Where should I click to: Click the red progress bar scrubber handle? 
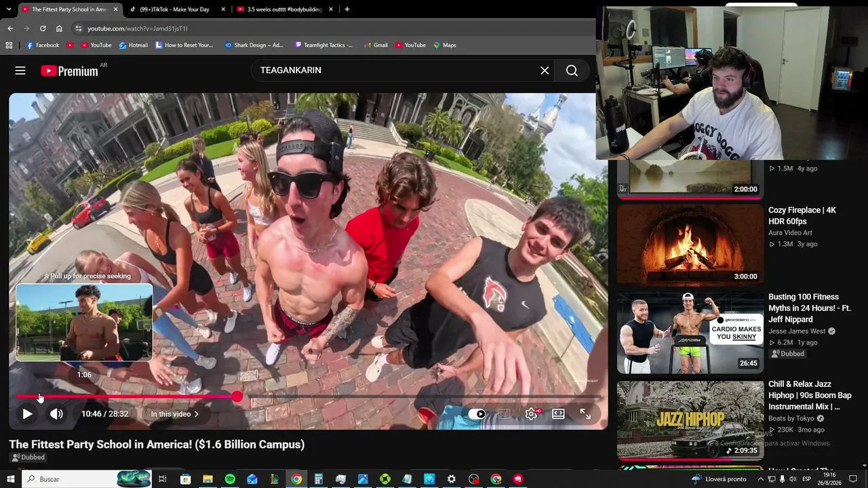tap(237, 396)
